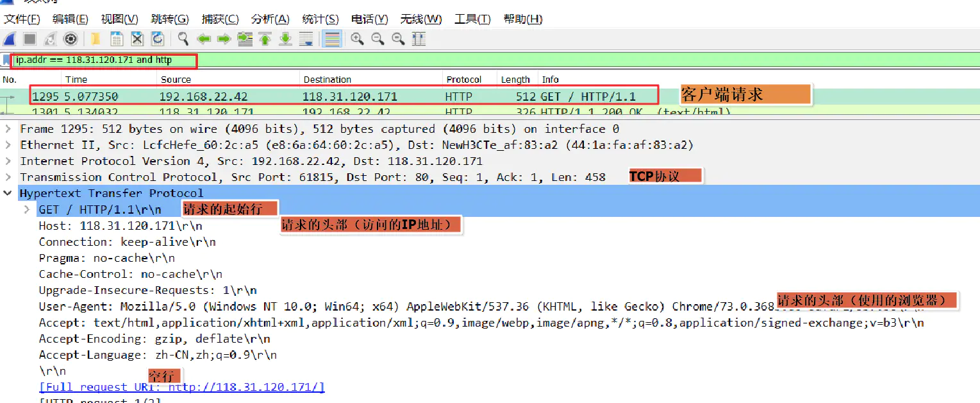Open the 文件(F) menu
The image size is (980, 403).
point(22,19)
